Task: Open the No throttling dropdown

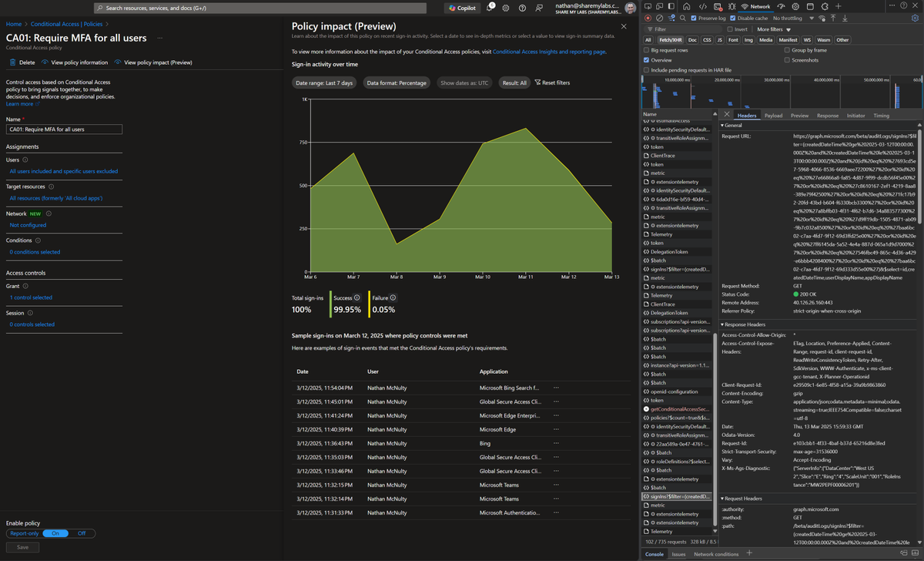Action: 787,18
